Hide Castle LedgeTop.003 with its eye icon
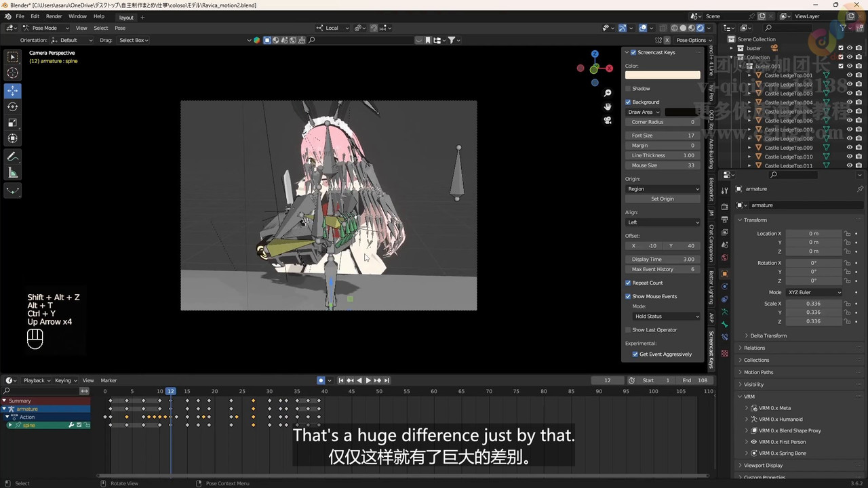868x488 pixels. [850, 94]
